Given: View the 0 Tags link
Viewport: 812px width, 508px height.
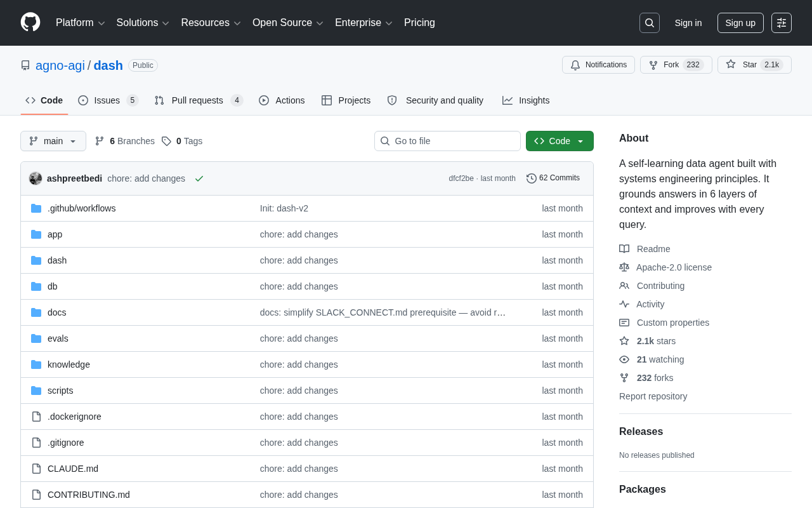Looking at the screenshot, I should tap(182, 141).
